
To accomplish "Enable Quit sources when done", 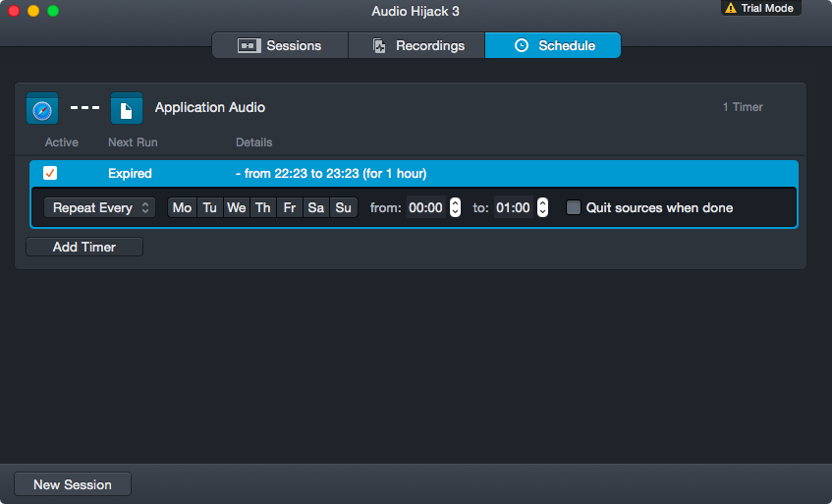I will click(x=573, y=207).
